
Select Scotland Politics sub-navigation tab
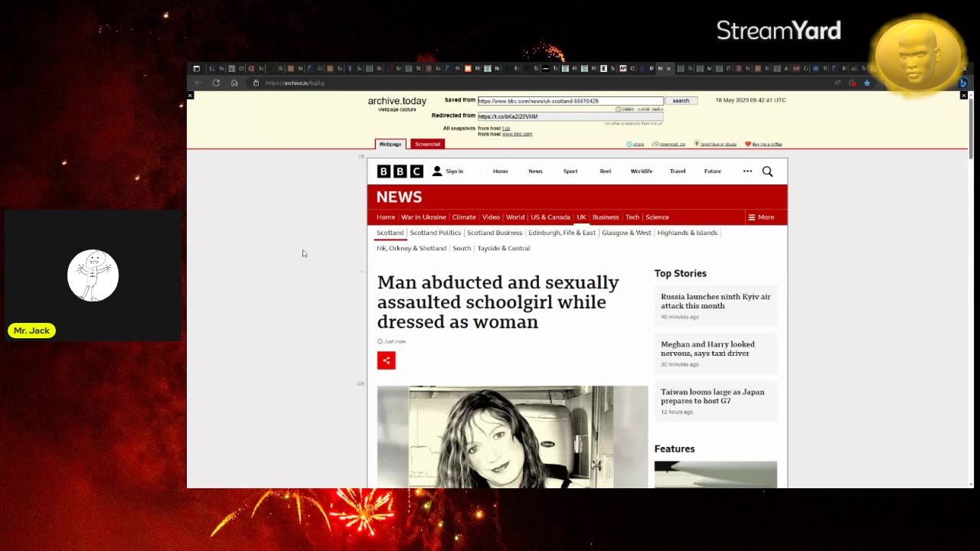click(435, 233)
